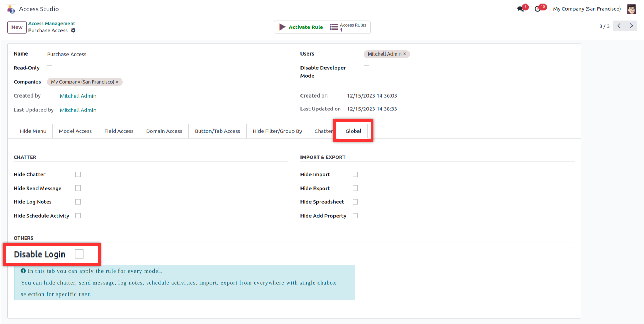Open the activities clock icon
This screenshot has height=324, width=644.
point(538,9)
